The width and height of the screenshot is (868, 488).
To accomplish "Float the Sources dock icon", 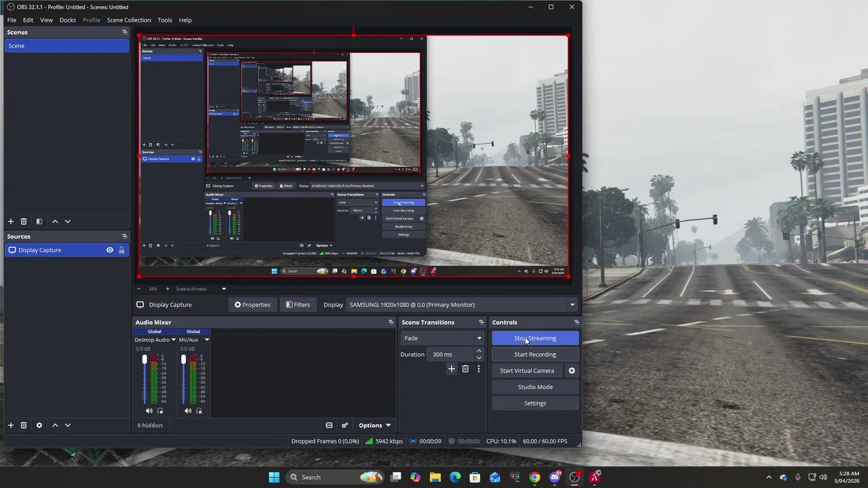I will [x=124, y=237].
